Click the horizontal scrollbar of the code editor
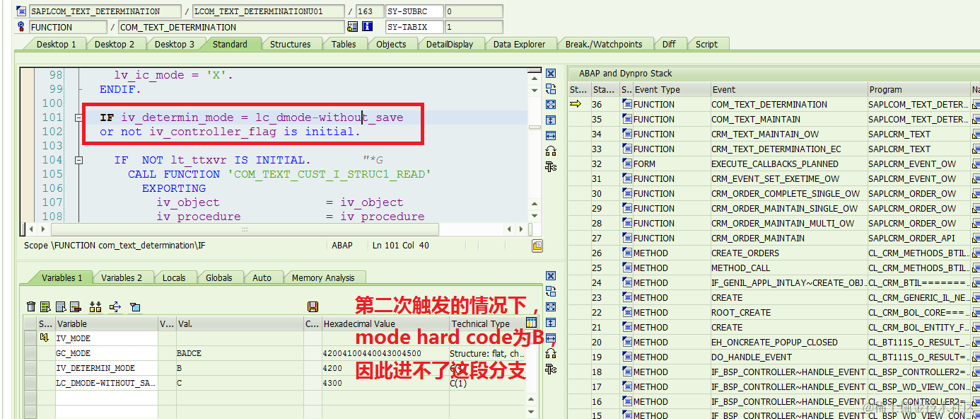The width and height of the screenshot is (980, 419). tap(245, 229)
